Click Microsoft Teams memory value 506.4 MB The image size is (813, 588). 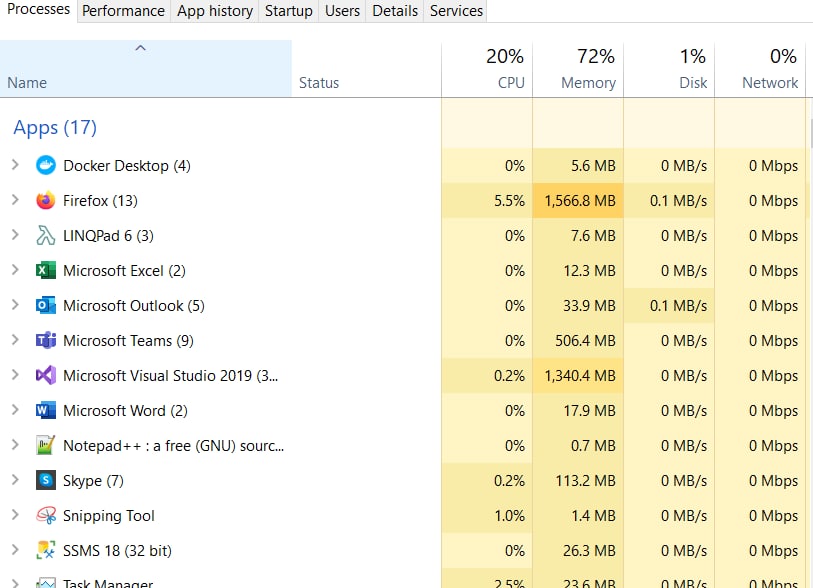[585, 341]
